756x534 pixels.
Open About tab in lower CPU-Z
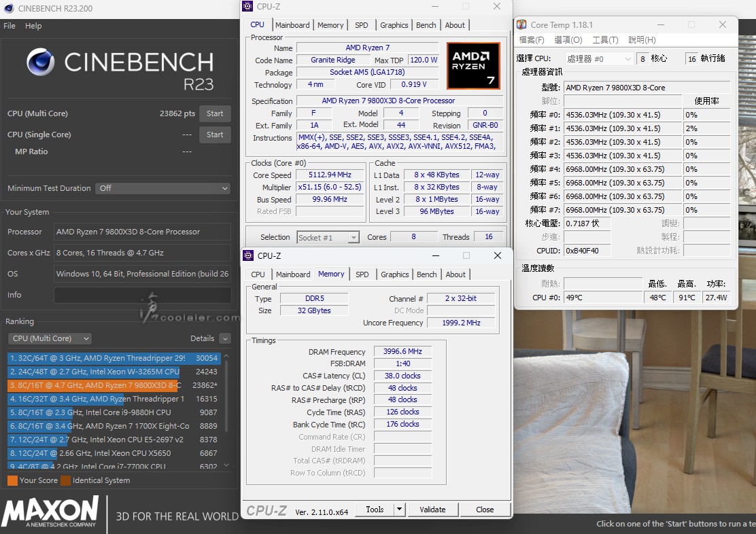click(x=456, y=274)
